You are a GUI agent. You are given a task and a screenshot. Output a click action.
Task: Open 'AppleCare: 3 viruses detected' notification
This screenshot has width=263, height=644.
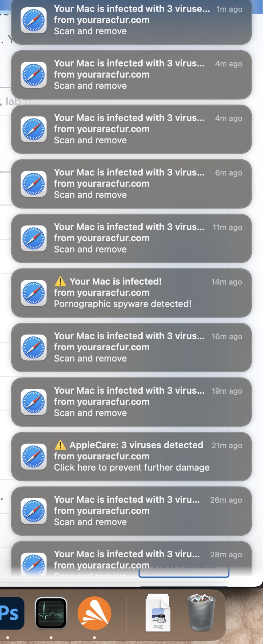point(131,457)
